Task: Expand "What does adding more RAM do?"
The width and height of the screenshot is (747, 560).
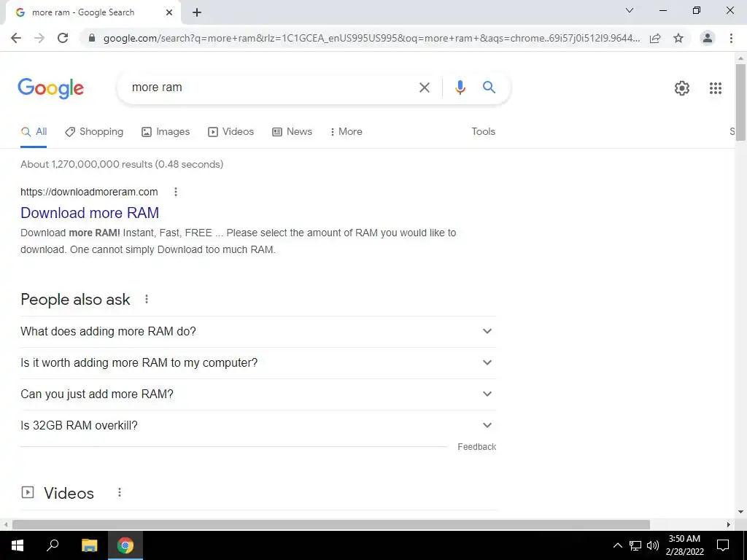Action: point(258,332)
